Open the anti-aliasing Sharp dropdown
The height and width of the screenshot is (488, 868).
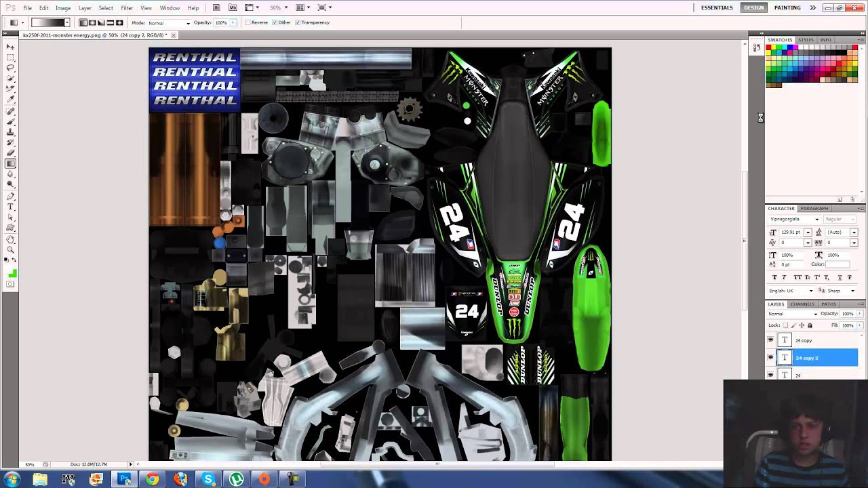coord(842,291)
